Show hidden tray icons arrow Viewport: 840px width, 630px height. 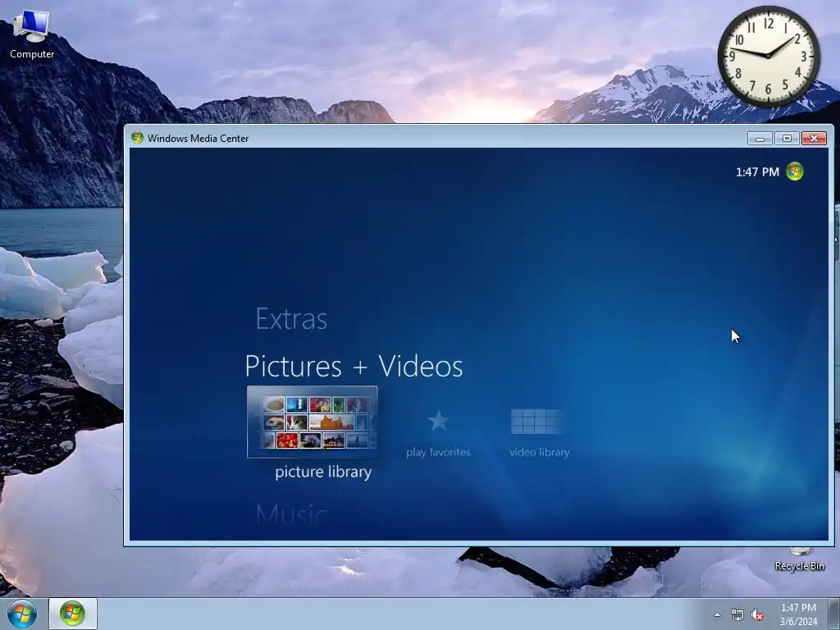point(717,615)
